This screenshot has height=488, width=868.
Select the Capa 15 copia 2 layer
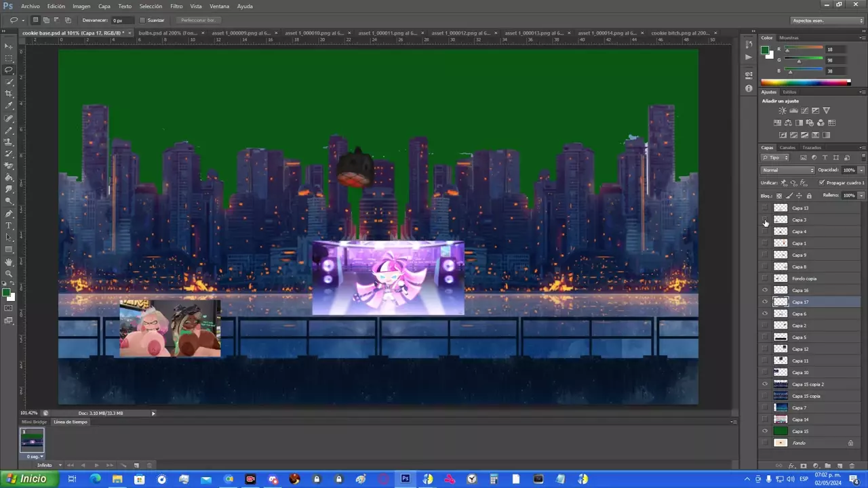click(808, 384)
